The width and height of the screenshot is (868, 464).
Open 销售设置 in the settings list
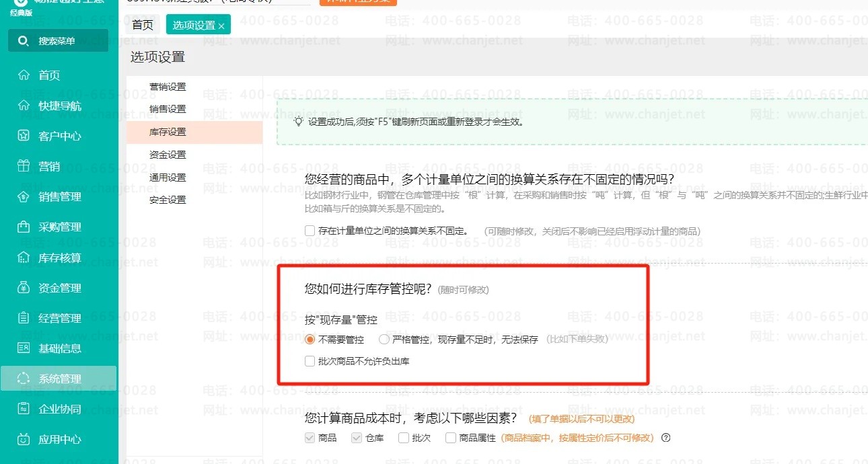coord(168,109)
